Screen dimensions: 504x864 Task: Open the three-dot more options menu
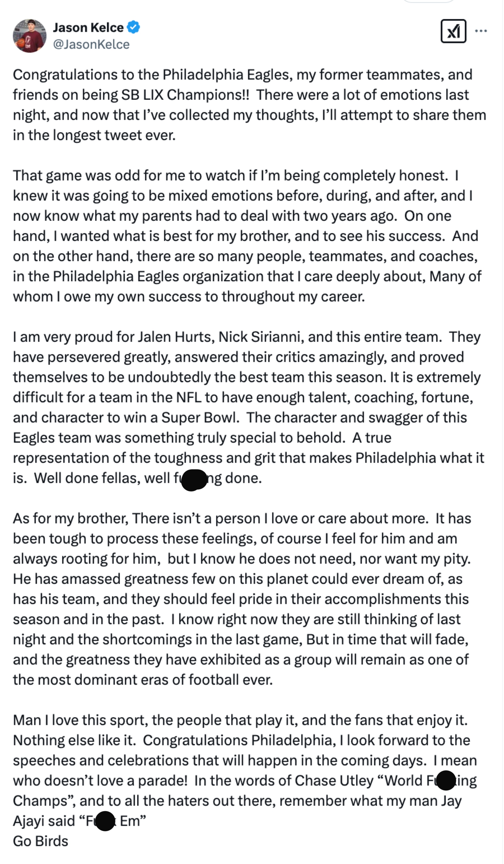point(481,31)
